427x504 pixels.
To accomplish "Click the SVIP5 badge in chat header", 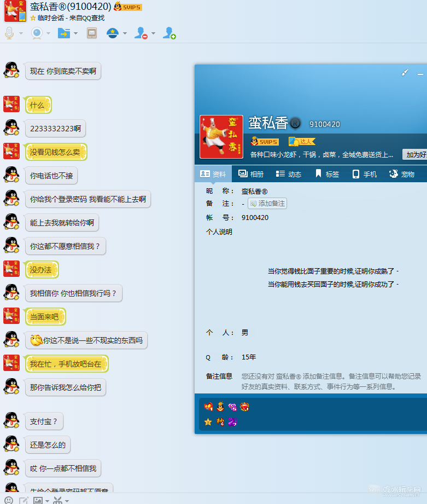I will click(128, 7).
